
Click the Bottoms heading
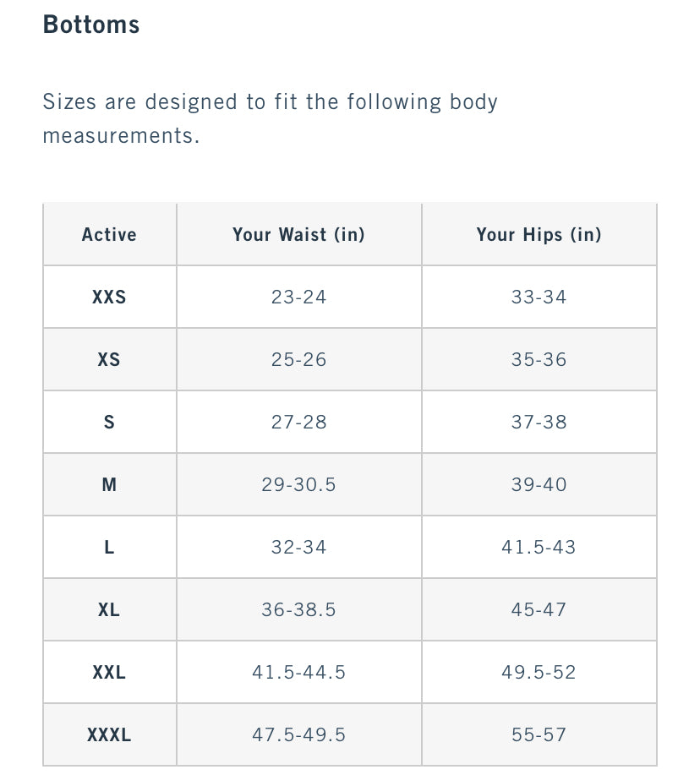point(91,25)
